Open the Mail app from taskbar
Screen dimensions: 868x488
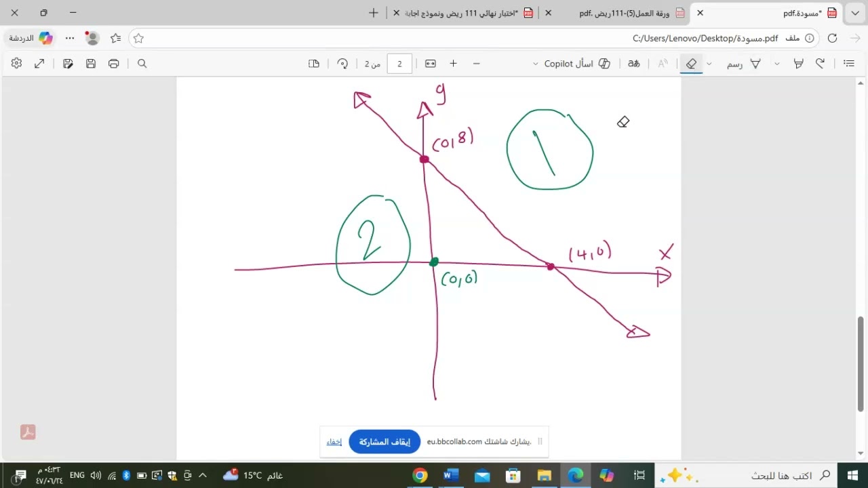tap(482, 476)
